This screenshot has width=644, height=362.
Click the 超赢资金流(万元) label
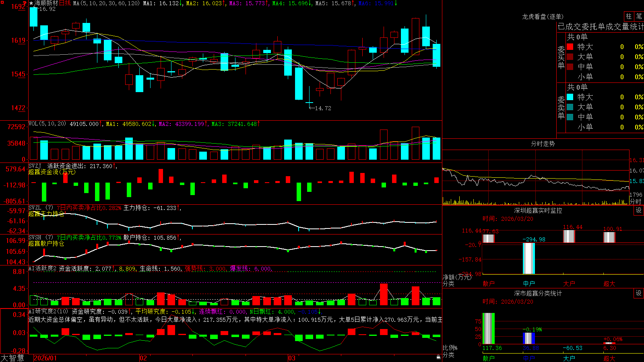click(52, 172)
